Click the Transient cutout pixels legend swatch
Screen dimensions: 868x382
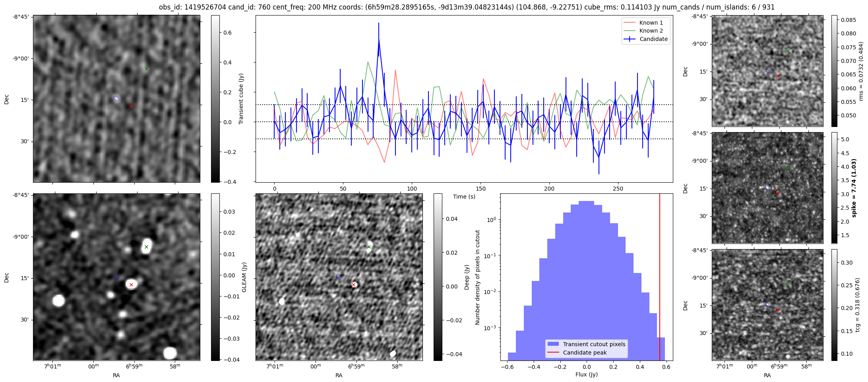[553, 344]
